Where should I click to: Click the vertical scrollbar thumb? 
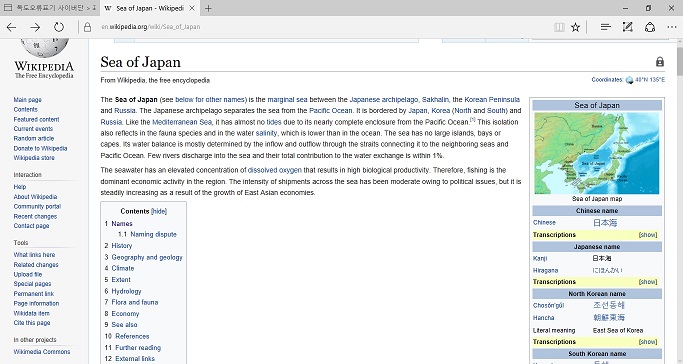680,60
